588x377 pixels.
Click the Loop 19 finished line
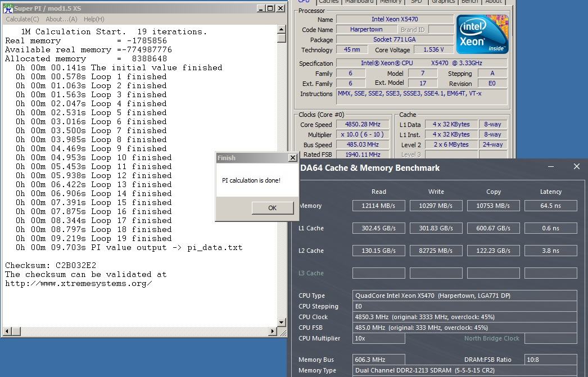click(94, 239)
